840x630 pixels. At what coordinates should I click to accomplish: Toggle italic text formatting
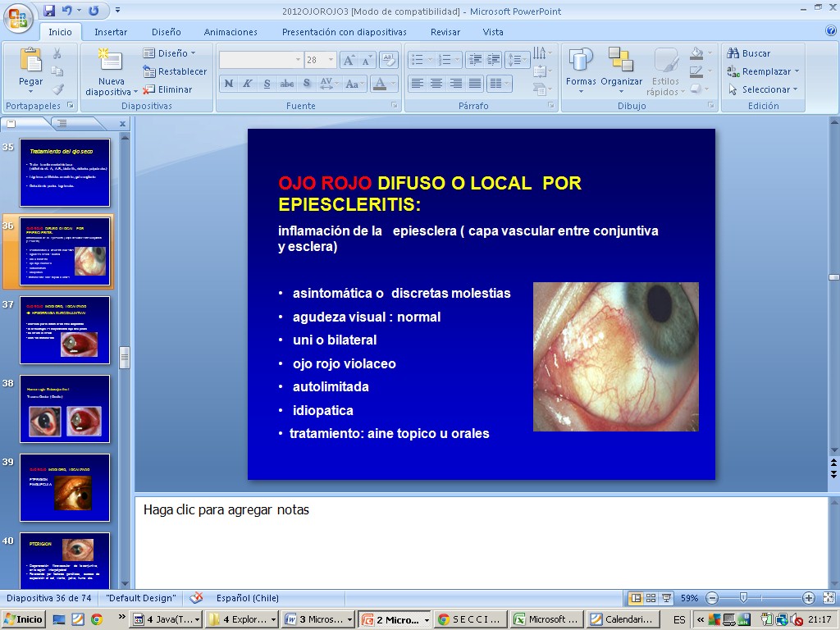(x=247, y=84)
